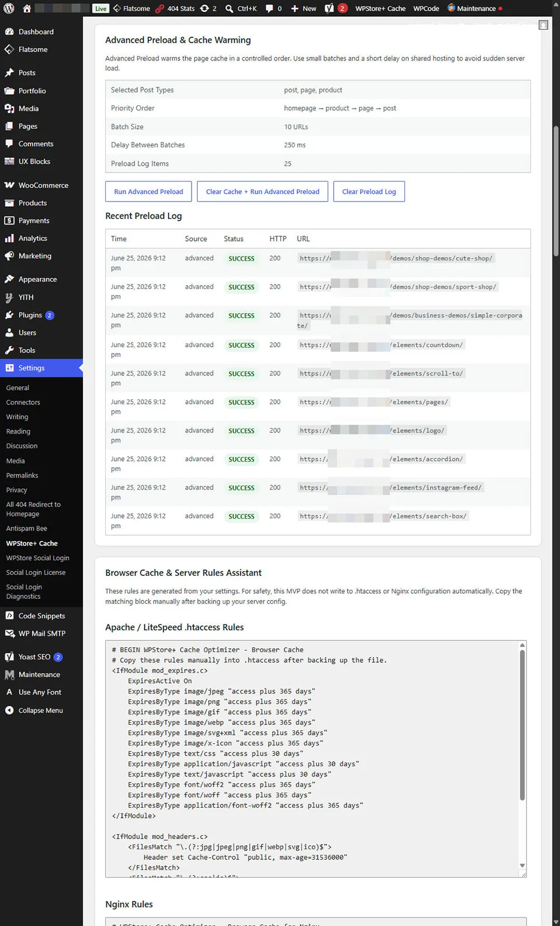Click the Code Snippets icon in sidebar
The width and height of the screenshot is (560, 926).
point(9,616)
